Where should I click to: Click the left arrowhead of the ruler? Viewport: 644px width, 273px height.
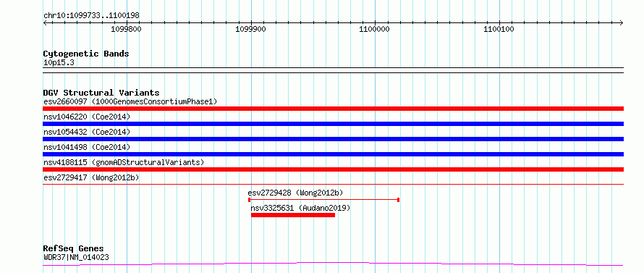click(45, 23)
